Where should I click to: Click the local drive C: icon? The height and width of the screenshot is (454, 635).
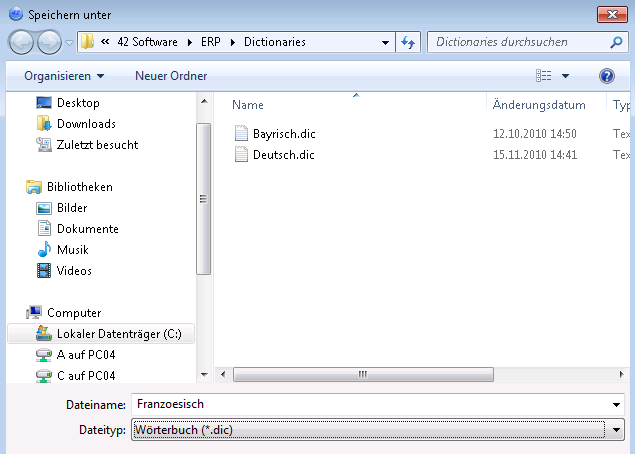pos(44,333)
